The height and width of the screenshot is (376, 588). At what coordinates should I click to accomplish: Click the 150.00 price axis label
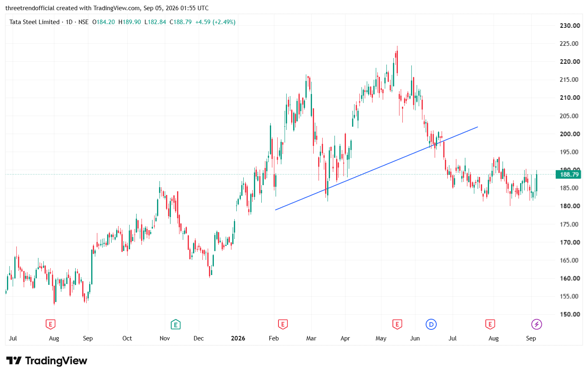(570, 314)
